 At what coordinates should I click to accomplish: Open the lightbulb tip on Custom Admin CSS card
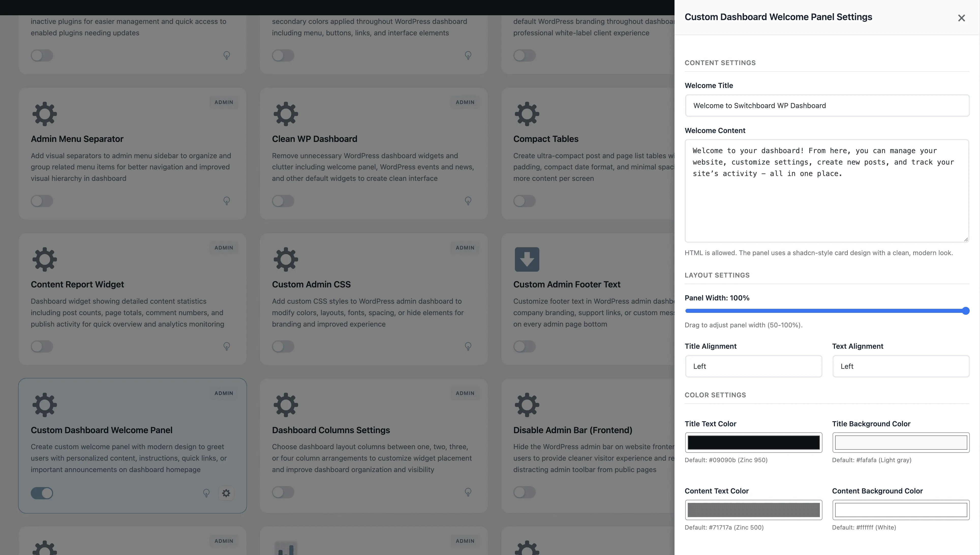(x=468, y=346)
